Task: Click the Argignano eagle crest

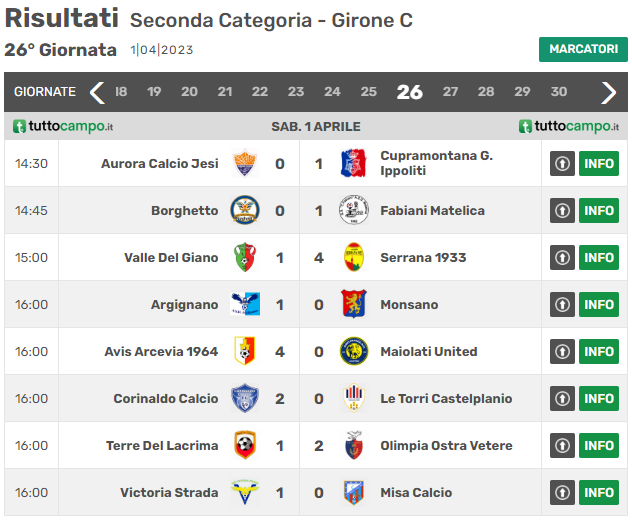Action: pos(245,304)
